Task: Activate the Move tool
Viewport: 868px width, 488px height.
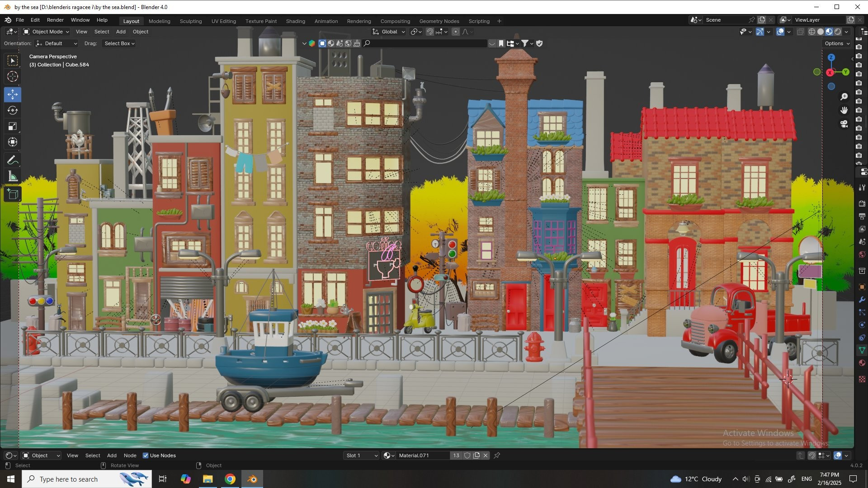Action: point(13,94)
